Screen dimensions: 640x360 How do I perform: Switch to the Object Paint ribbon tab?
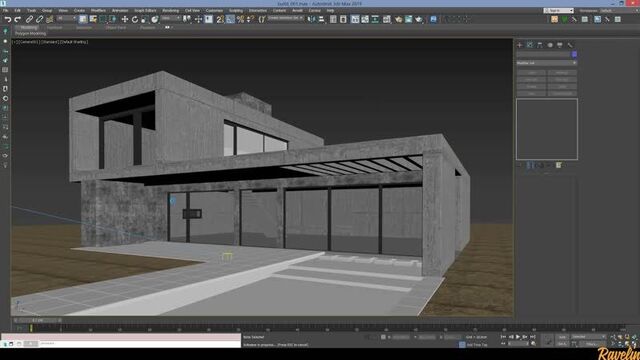(x=116, y=28)
